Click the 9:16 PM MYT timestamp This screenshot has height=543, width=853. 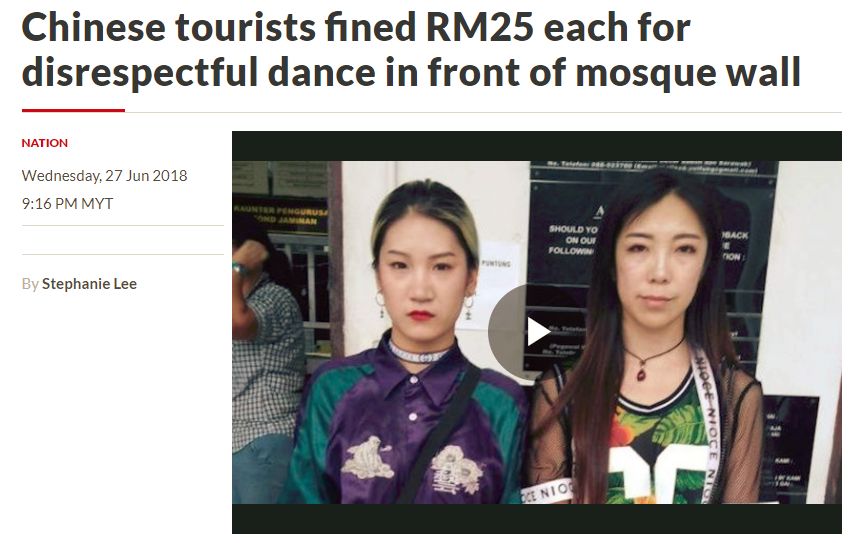[67, 203]
